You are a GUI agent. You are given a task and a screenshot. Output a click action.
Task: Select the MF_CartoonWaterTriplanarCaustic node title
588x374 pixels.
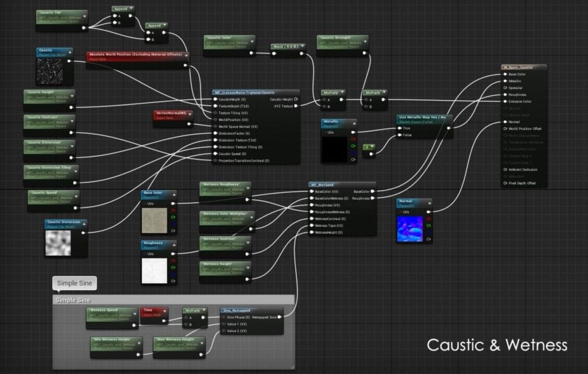tap(245, 92)
